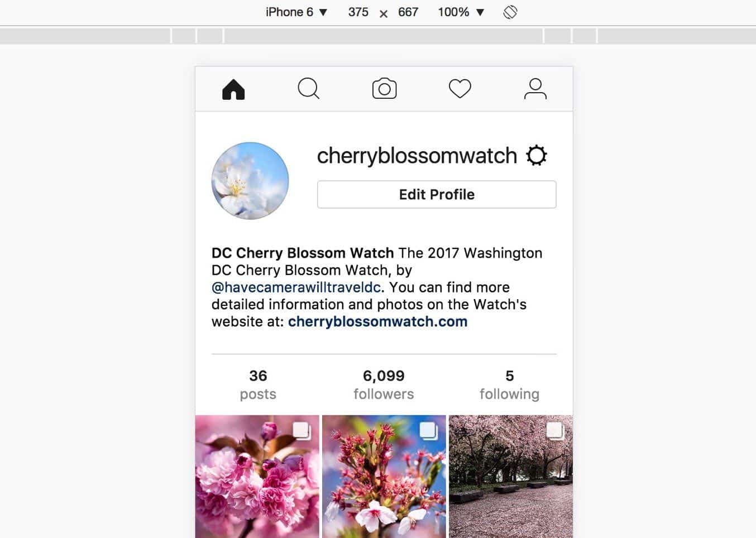The height and width of the screenshot is (538, 756).
Task: Go to the Instagram home feed icon
Action: coord(233,89)
